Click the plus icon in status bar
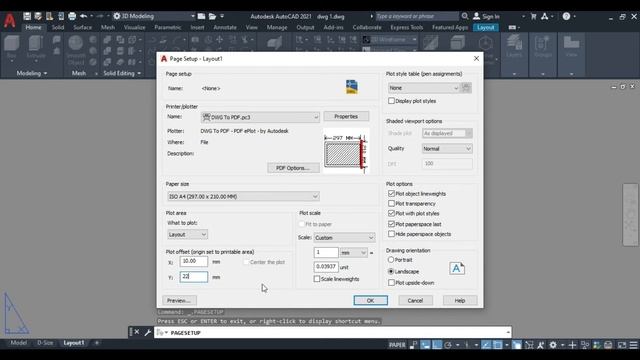This screenshot has width=640, height=360. (x=572, y=345)
